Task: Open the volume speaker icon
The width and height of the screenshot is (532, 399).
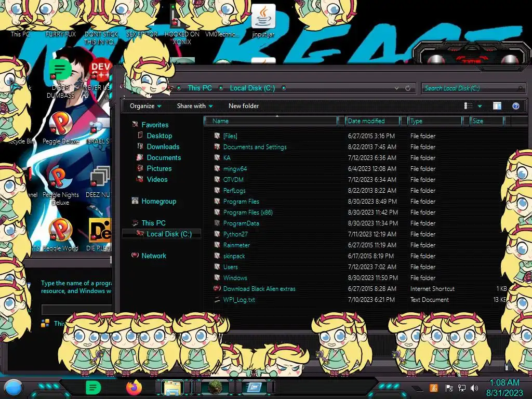Action: (474, 388)
